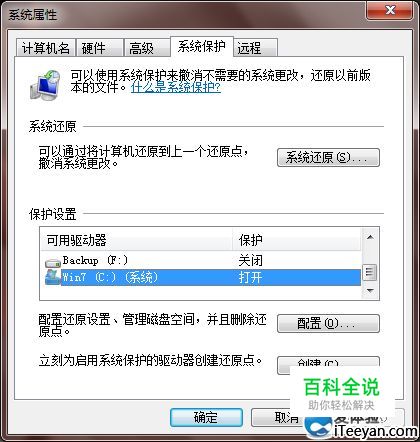Click the drive list scroll up arrow

[370, 237]
